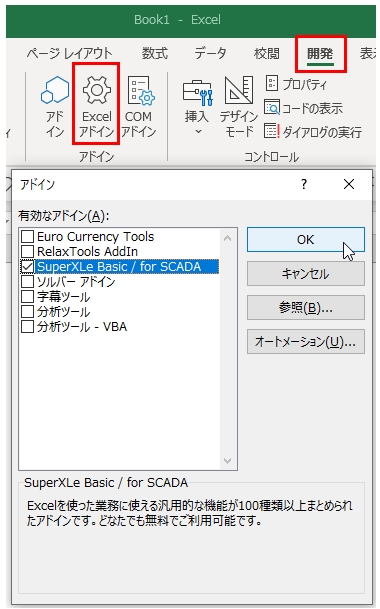Click the 挿入 toolbox icon
The width and height of the screenshot is (380, 609).
[x=197, y=93]
